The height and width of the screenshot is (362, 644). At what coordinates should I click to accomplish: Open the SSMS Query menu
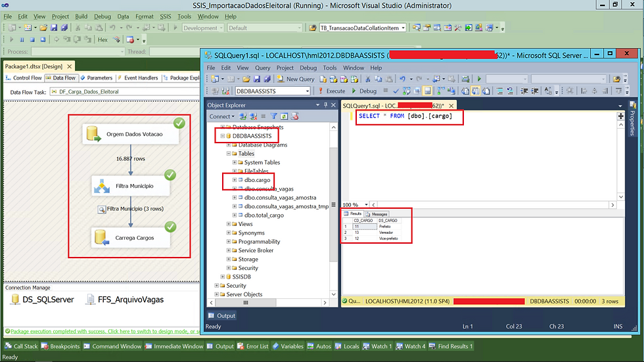262,68
